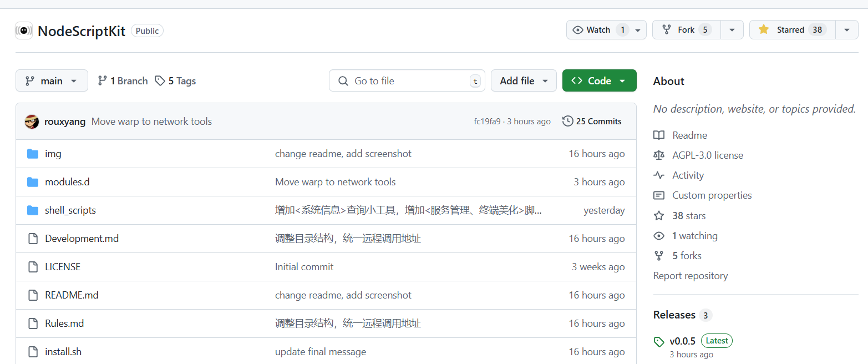868x364 pixels.
Task: Open the 1 watching link
Action: 695,236
